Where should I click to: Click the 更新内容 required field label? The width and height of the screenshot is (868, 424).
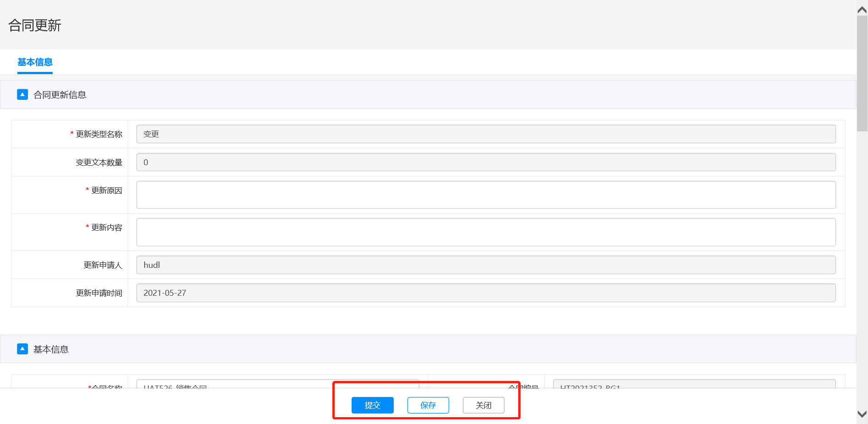click(106, 228)
